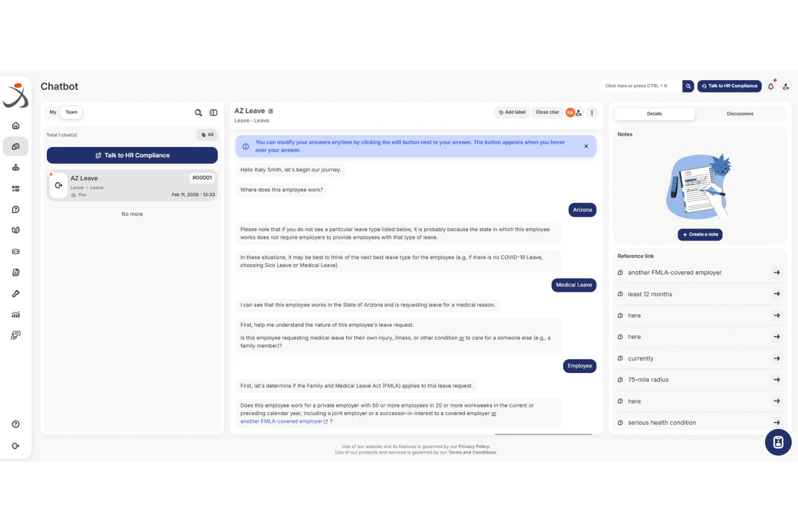
Task: Open the notifications bell icon
Action: click(x=771, y=86)
